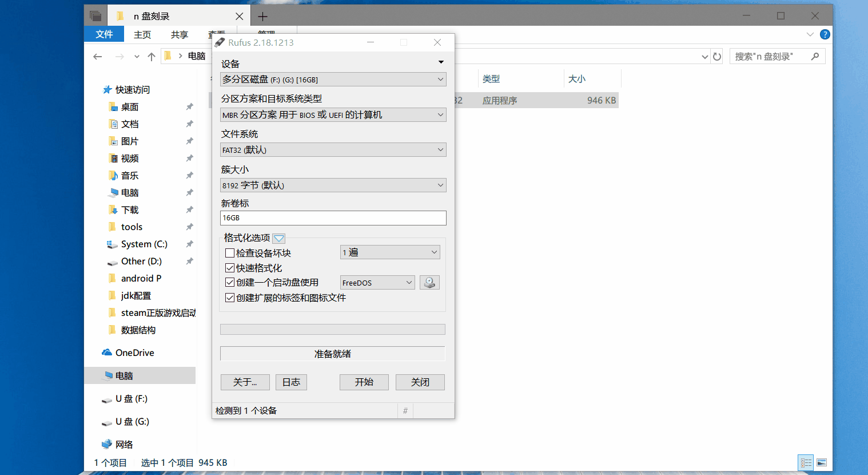
Task: Collapse the 格式化选项 advanced options arrow
Action: point(279,239)
